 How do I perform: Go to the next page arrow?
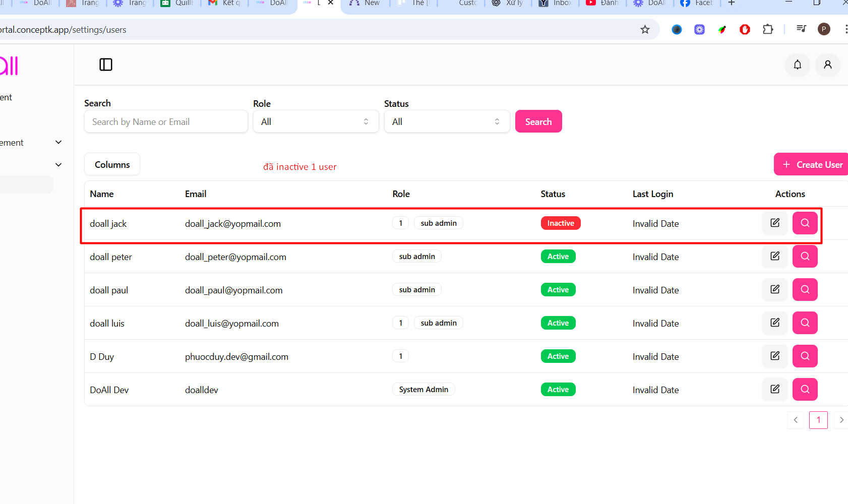(x=841, y=420)
